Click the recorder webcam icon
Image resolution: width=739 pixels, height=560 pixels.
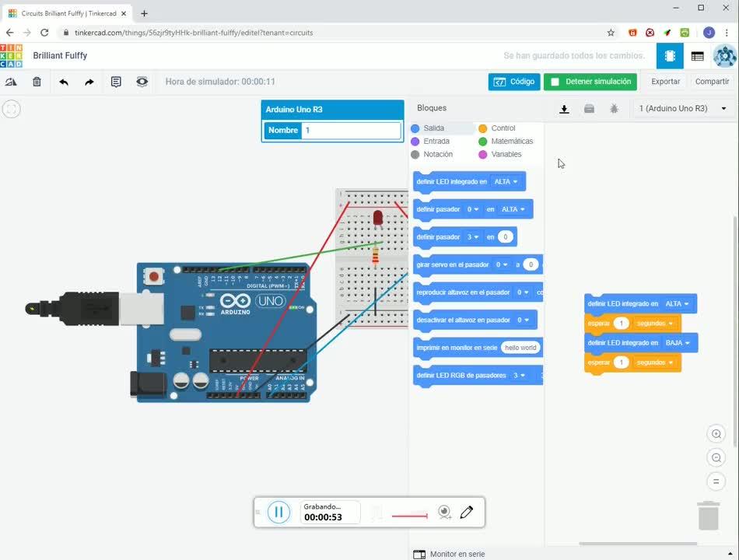(444, 512)
